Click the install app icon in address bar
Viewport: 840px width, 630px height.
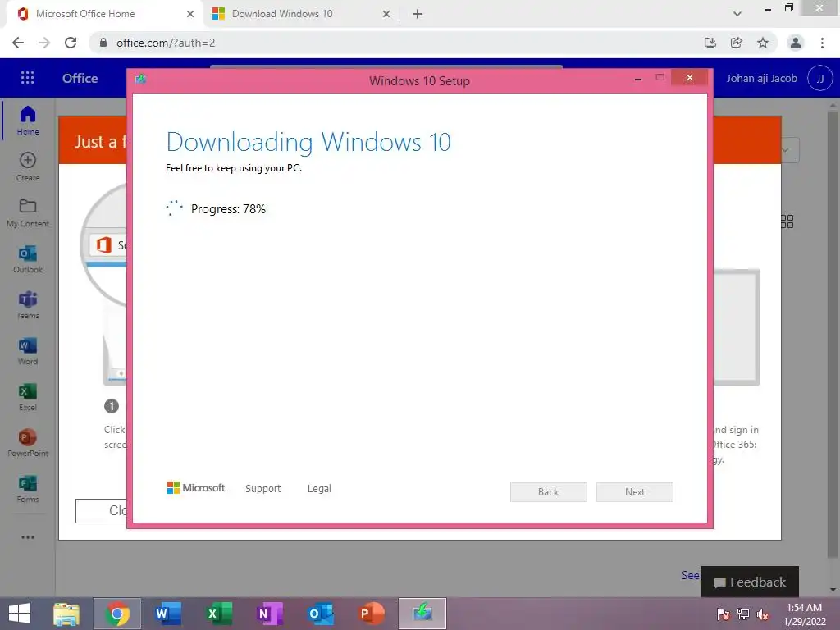point(710,43)
